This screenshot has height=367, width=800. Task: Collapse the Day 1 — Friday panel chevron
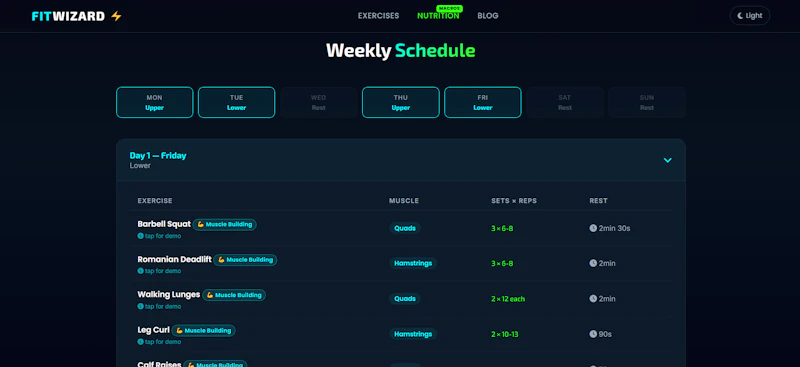point(667,160)
